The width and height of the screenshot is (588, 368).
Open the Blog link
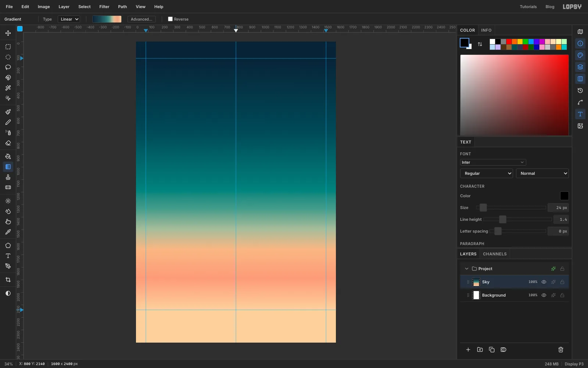[550, 7]
